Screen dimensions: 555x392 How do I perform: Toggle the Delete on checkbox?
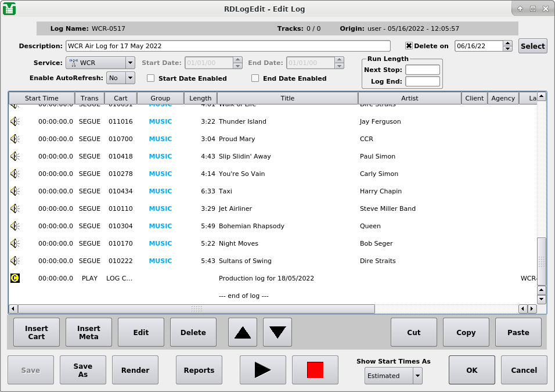pos(409,46)
